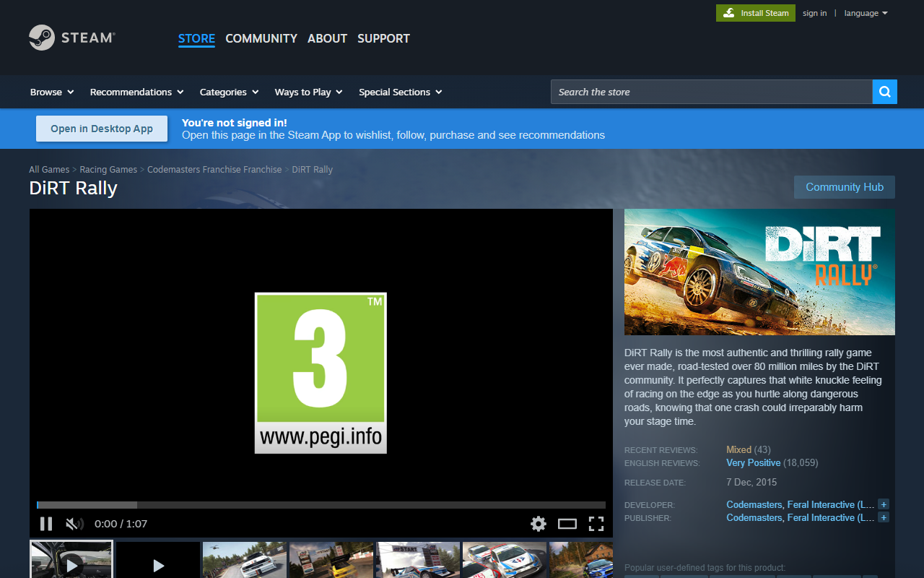The height and width of the screenshot is (578, 924).
Task: Click the Install Steam button
Action: coord(756,13)
